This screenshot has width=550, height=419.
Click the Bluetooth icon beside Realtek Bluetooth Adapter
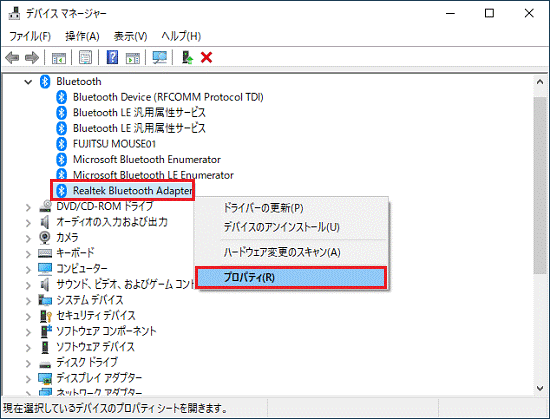(62, 191)
